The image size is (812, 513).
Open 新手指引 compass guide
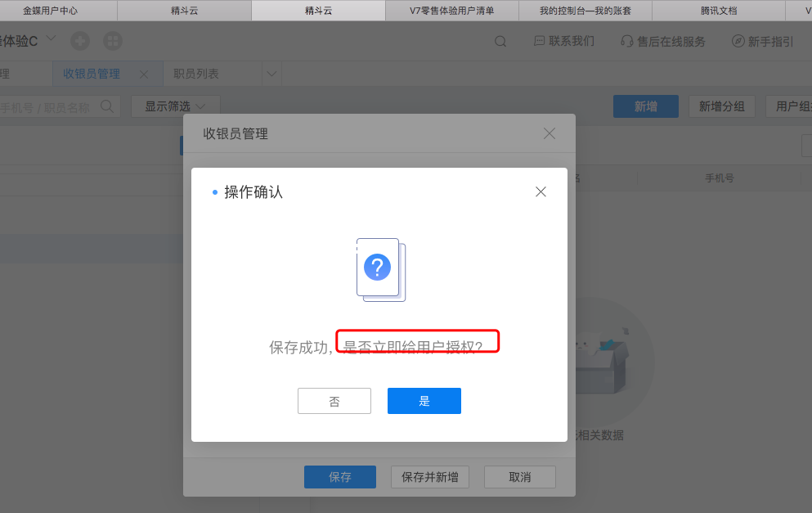(738, 41)
